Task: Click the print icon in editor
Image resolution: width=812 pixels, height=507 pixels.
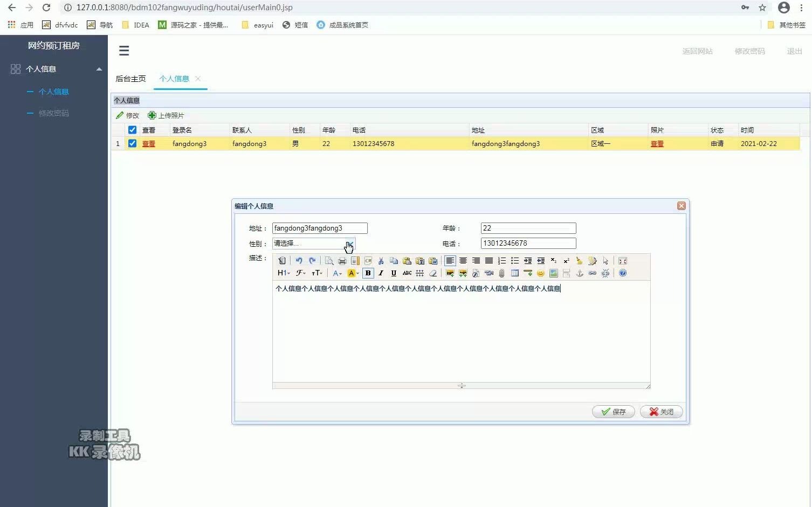Action: 342,261
